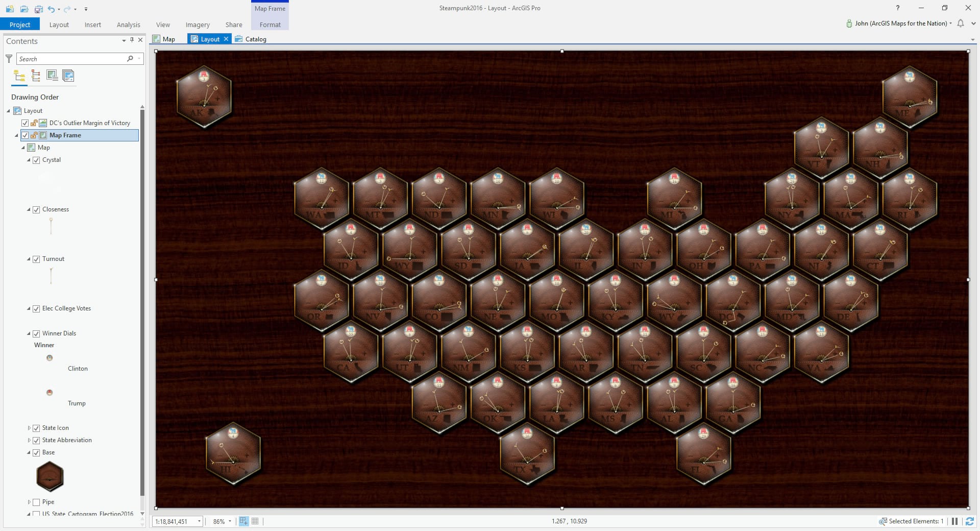Click the Open Project folder icon

pos(24,9)
